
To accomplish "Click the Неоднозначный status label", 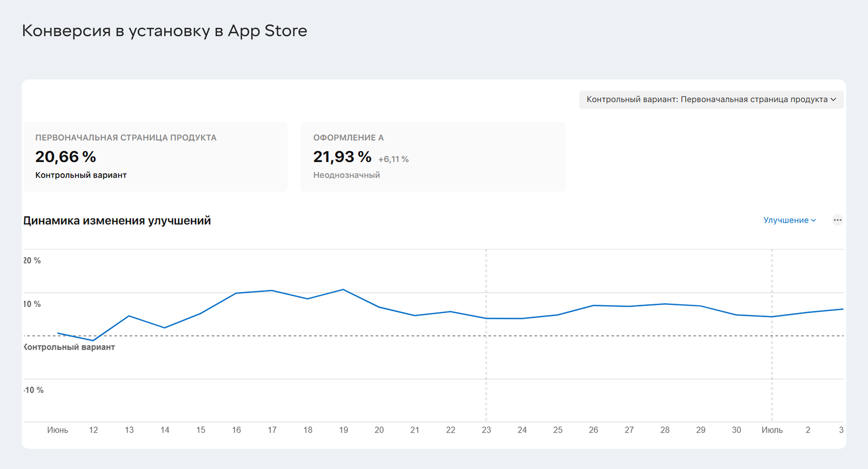I will point(346,175).
